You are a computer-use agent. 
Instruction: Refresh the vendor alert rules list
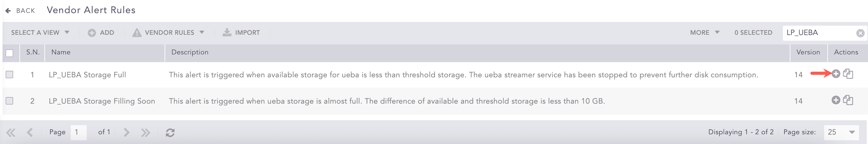[170, 132]
